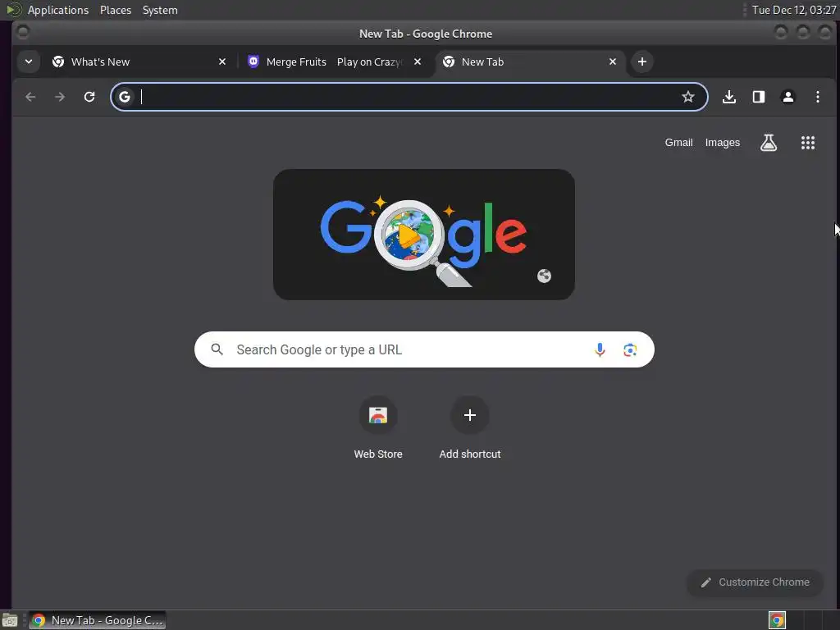Screen dimensions: 840x630
Task: Open the Images link
Action: (x=722, y=143)
